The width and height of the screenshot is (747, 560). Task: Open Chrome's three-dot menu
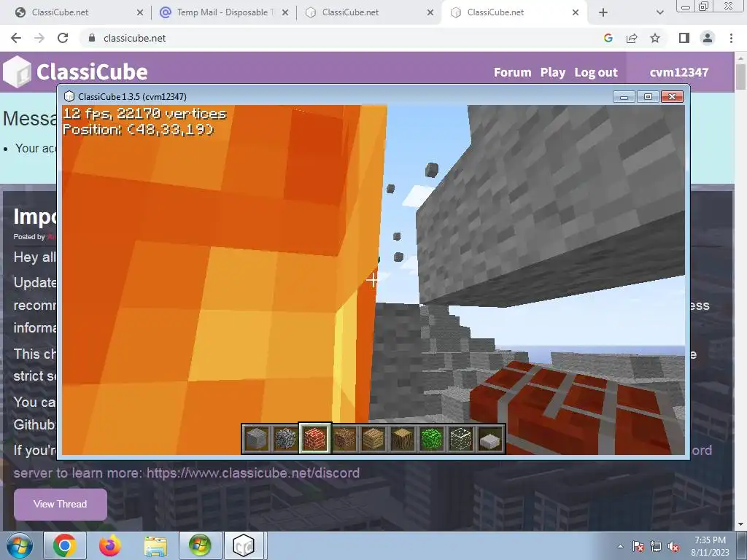[x=731, y=38]
